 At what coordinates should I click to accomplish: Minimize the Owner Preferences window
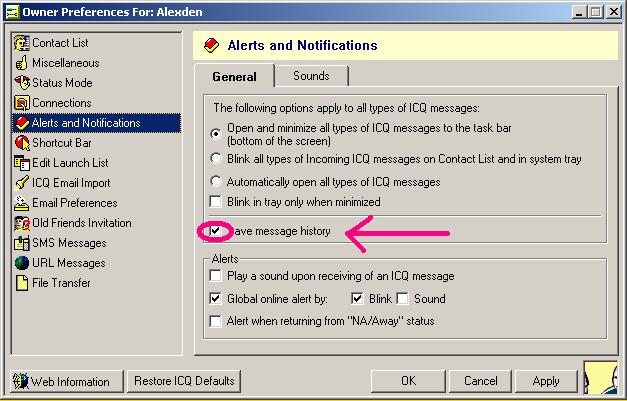(x=579, y=12)
